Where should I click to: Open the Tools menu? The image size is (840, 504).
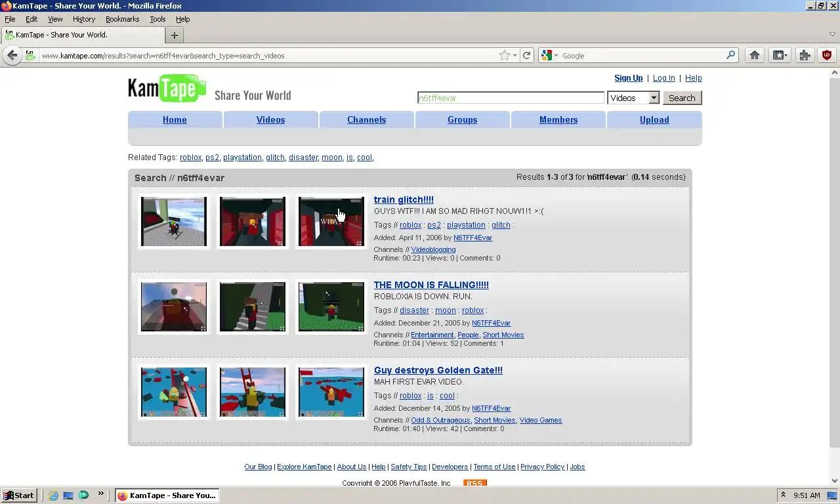point(157,19)
